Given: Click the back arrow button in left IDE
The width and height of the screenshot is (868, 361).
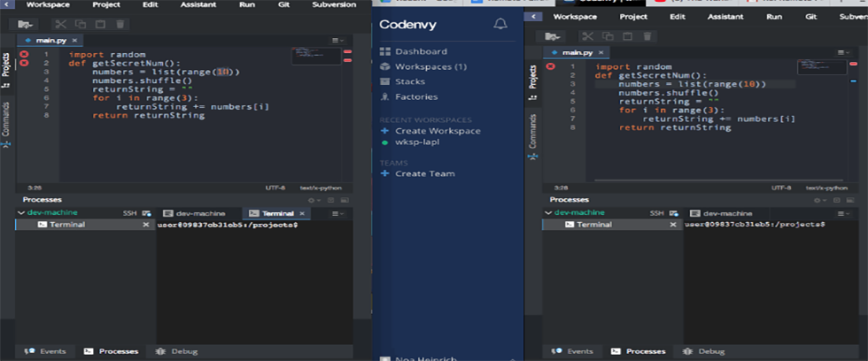Looking at the screenshot, I should click(7, 4).
